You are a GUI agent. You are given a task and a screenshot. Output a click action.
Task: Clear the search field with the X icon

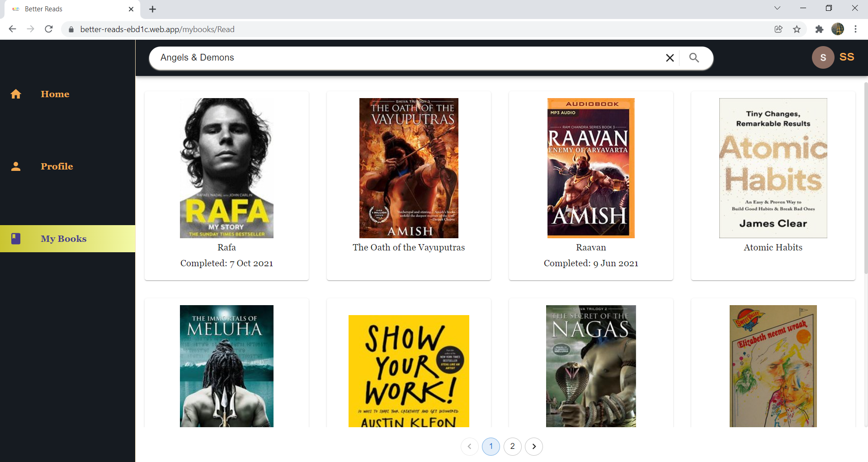(670, 58)
